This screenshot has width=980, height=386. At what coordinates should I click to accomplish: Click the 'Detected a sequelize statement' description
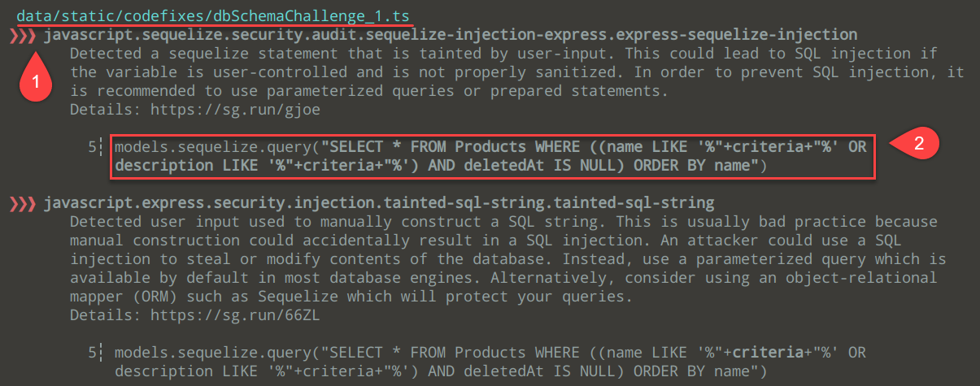pyautogui.click(x=516, y=72)
